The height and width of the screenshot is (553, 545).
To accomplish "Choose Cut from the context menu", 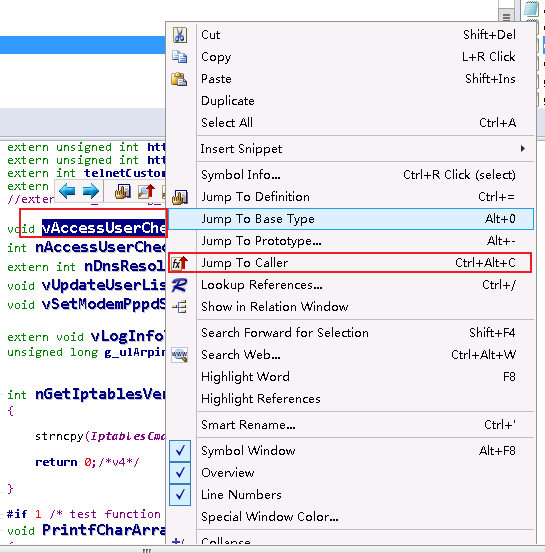I will coord(351,35).
